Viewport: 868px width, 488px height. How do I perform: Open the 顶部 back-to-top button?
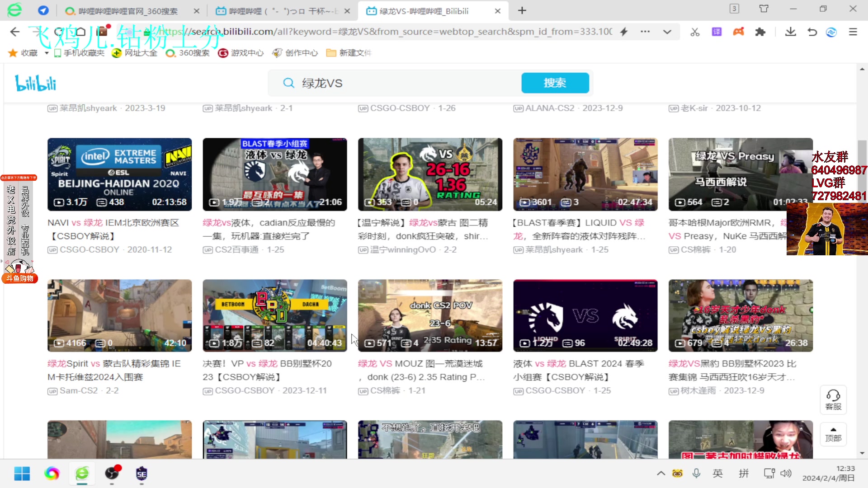pyautogui.click(x=834, y=434)
